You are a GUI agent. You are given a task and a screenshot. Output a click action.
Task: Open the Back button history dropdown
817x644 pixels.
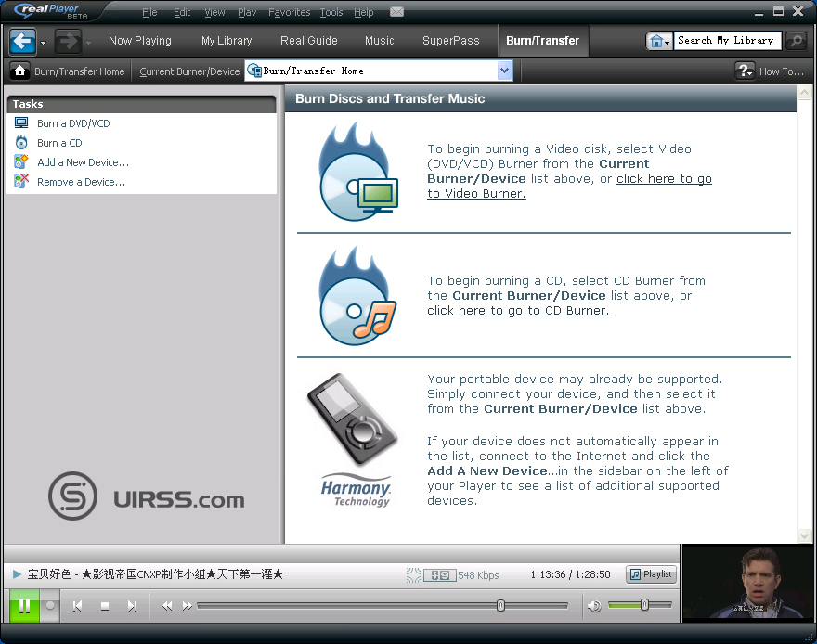click(x=43, y=43)
